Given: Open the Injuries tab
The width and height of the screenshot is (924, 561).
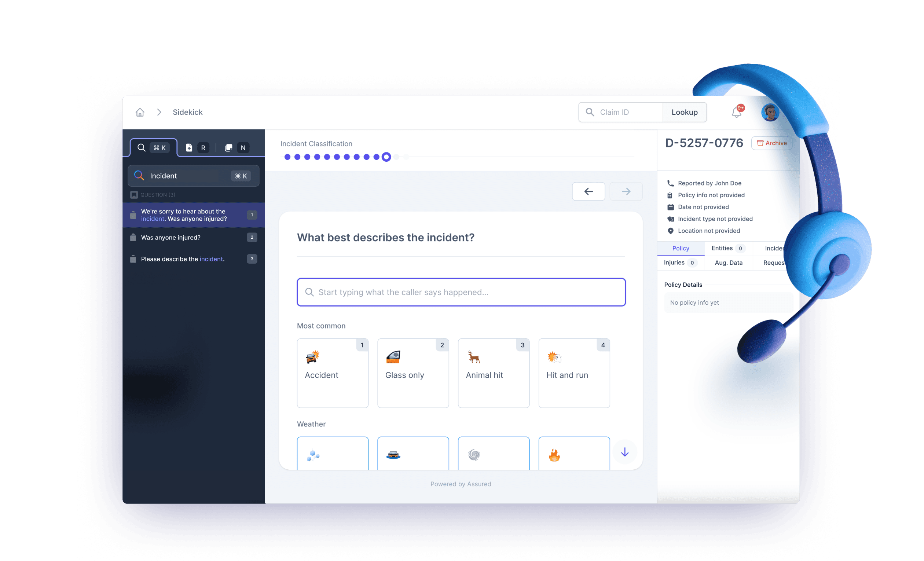Looking at the screenshot, I should pos(679,263).
